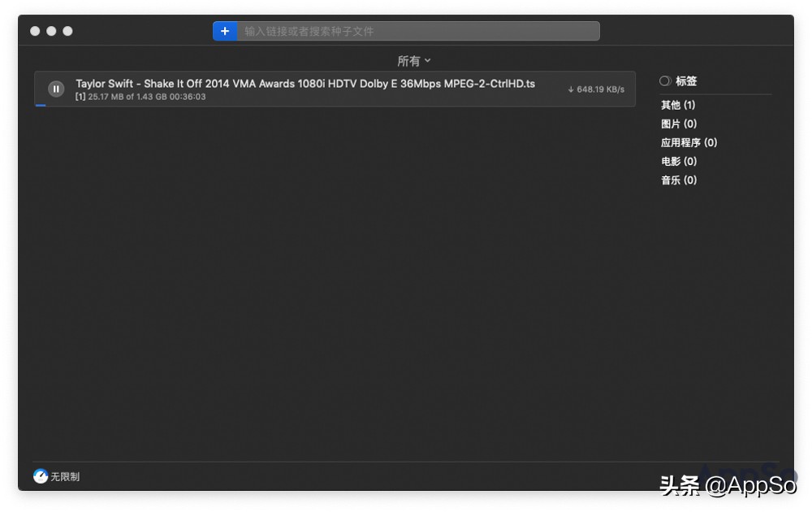Image resolution: width=812 pixels, height=512 pixels.
Task: Switch to the 电影 category
Action: [677, 161]
